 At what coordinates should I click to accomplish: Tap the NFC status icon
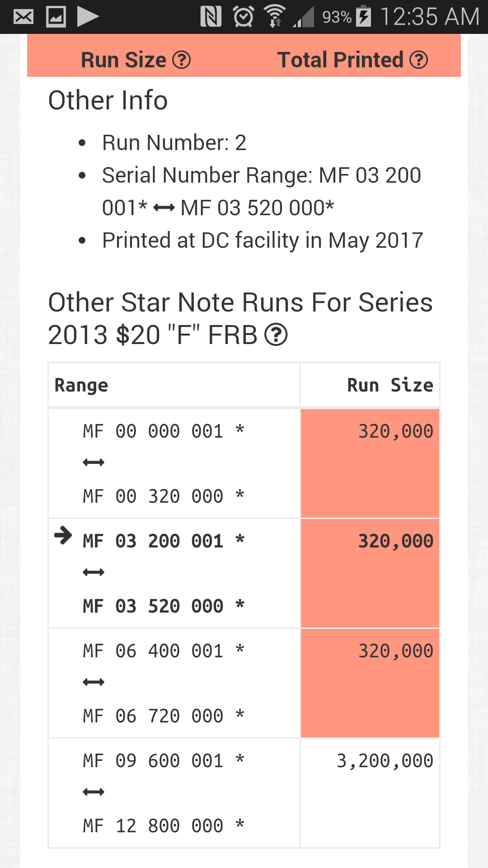tap(211, 17)
